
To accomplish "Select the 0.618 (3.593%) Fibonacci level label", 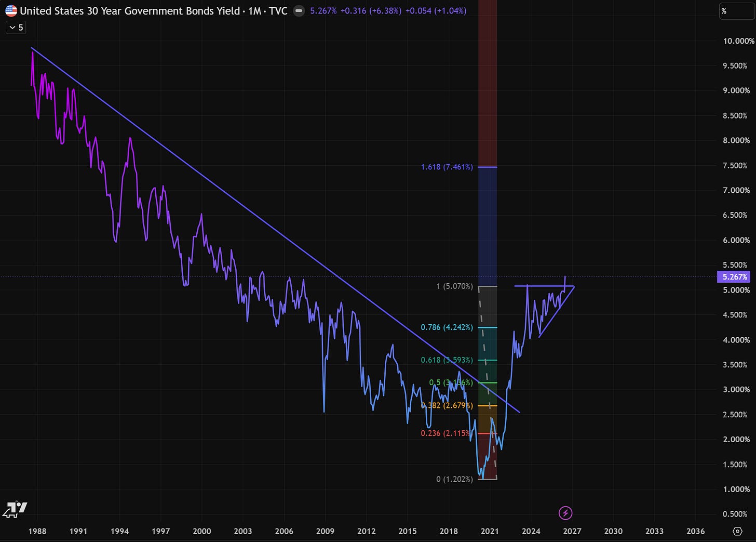I will pos(447,360).
